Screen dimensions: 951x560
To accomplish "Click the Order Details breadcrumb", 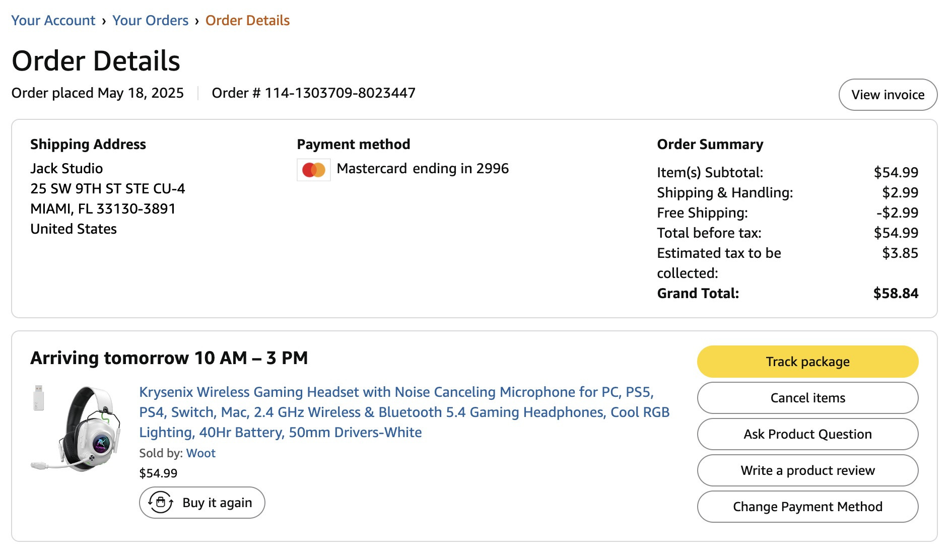I will (247, 20).
